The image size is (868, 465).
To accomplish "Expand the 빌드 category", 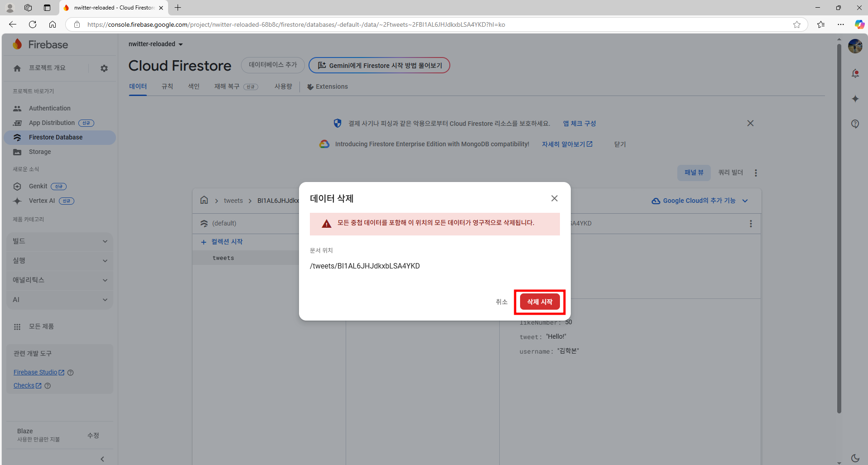I will (x=60, y=241).
